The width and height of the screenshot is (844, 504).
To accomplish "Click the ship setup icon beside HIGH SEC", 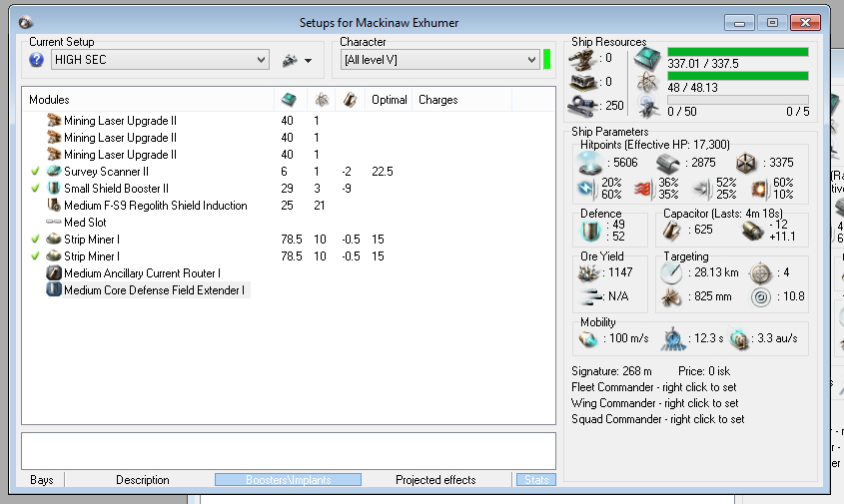I will pyautogui.click(x=290, y=60).
